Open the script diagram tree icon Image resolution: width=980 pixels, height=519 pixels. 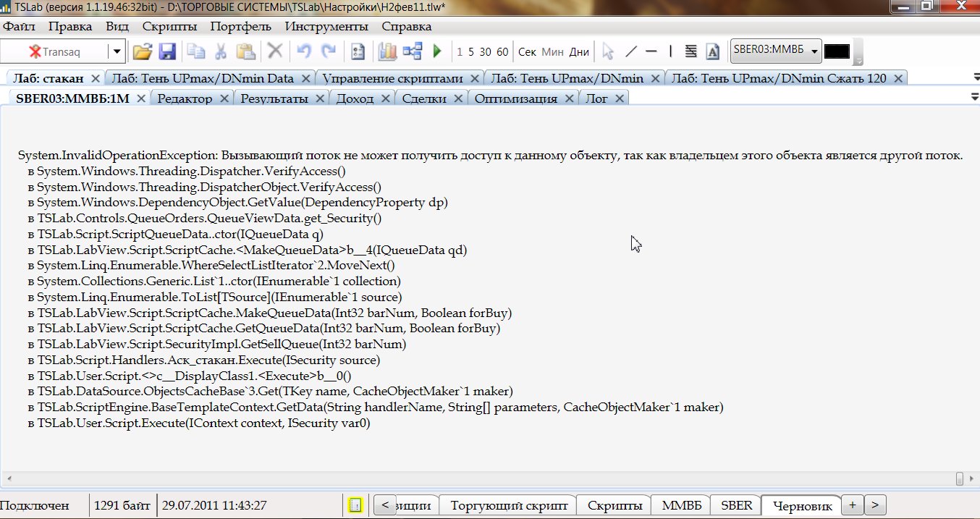413,51
